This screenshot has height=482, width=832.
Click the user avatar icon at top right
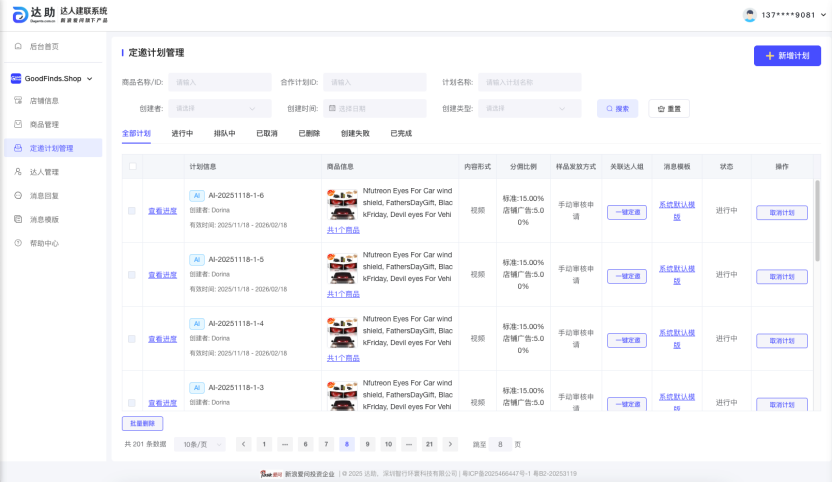750,15
